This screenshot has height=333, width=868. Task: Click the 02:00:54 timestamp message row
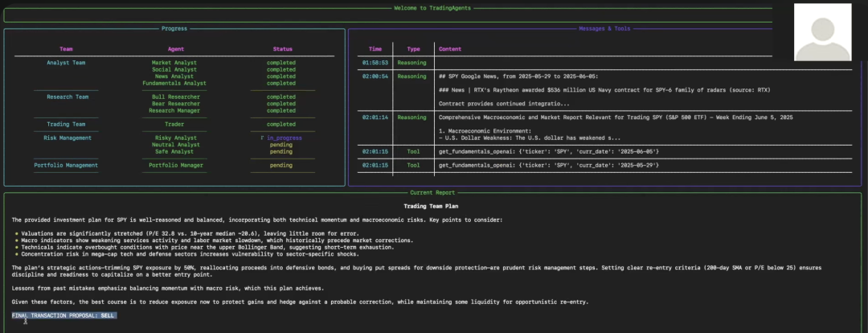(x=375, y=76)
